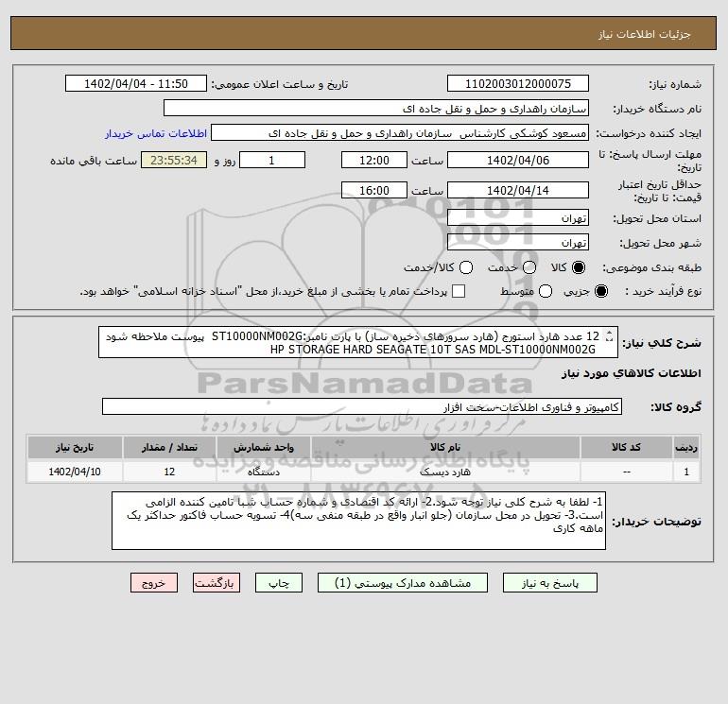The height and width of the screenshot is (704, 728).
Task: Open مشاهده مدارک پیوستی (1) button
Action: [403, 583]
